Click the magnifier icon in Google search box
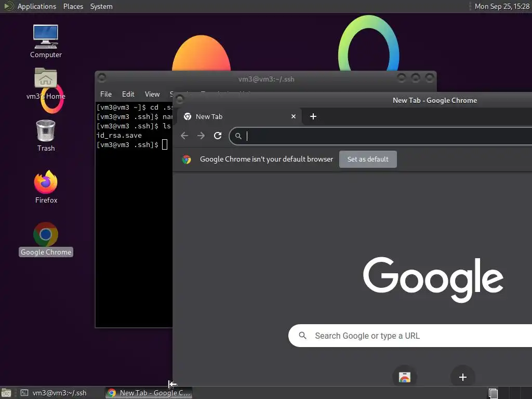 click(x=303, y=336)
